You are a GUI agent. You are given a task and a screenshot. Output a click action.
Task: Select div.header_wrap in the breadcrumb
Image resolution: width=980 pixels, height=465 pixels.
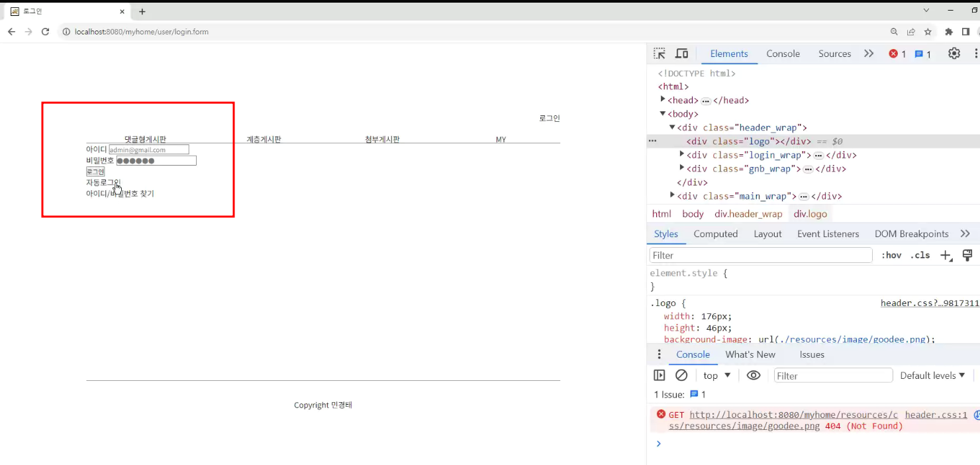(748, 214)
